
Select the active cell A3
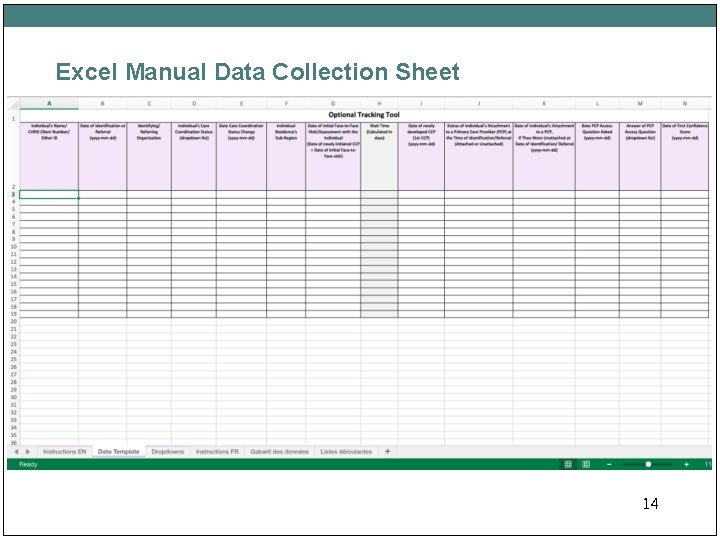pos(49,195)
